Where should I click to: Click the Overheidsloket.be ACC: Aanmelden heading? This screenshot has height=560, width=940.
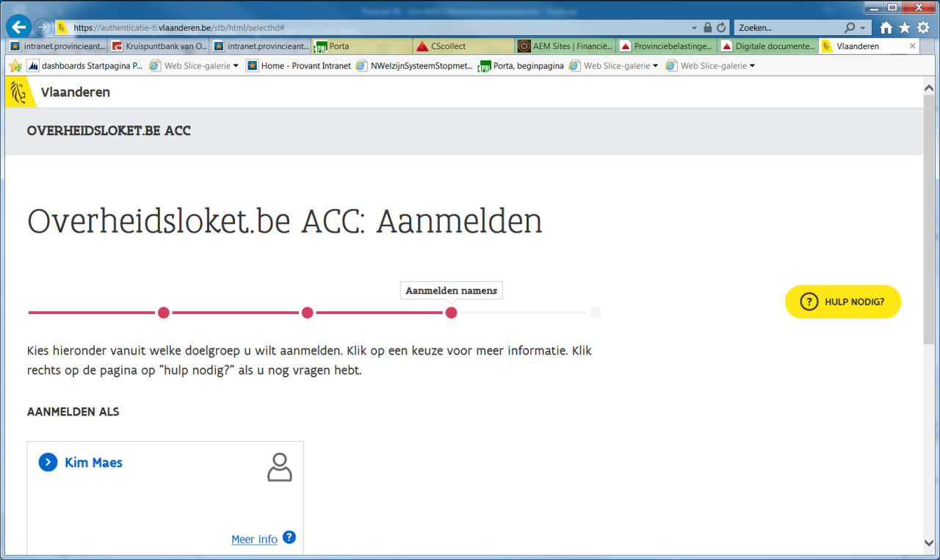click(285, 222)
